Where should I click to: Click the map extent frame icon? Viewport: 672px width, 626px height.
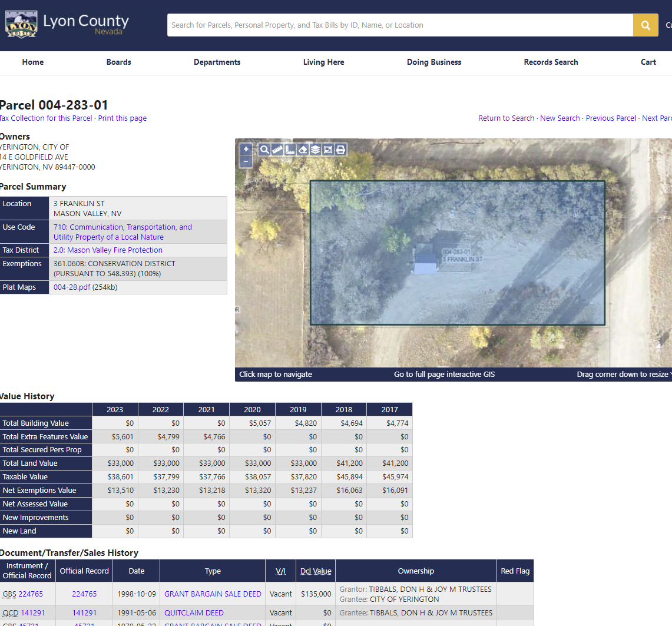(328, 150)
